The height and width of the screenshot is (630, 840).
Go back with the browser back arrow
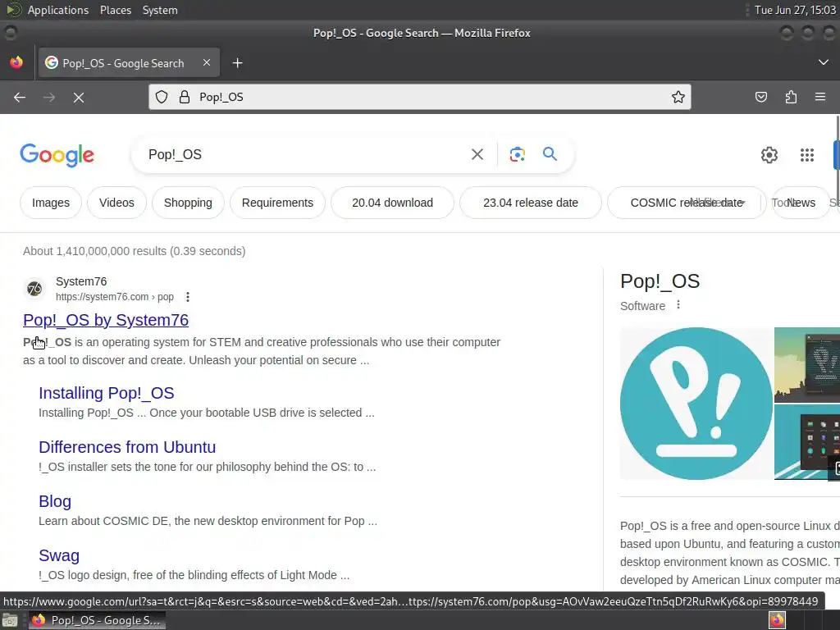coord(20,97)
